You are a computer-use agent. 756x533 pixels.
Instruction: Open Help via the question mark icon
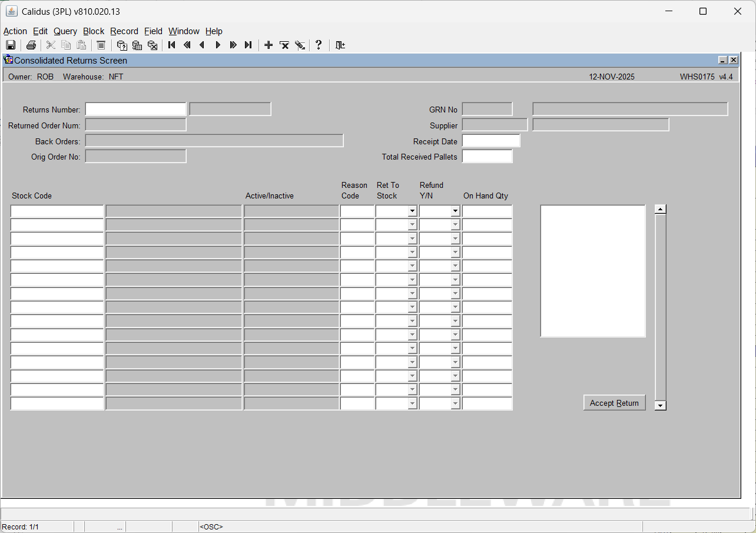319,45
